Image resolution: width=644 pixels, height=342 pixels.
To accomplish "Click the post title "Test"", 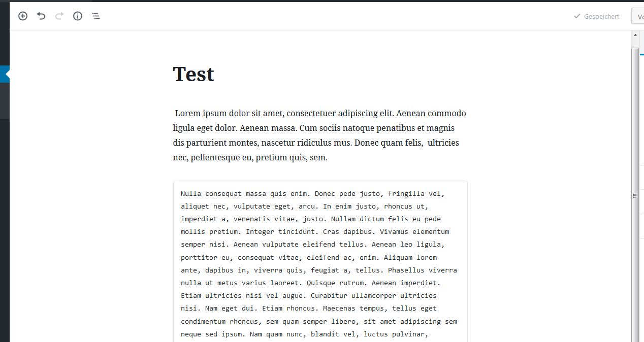I will pos(194,74).
